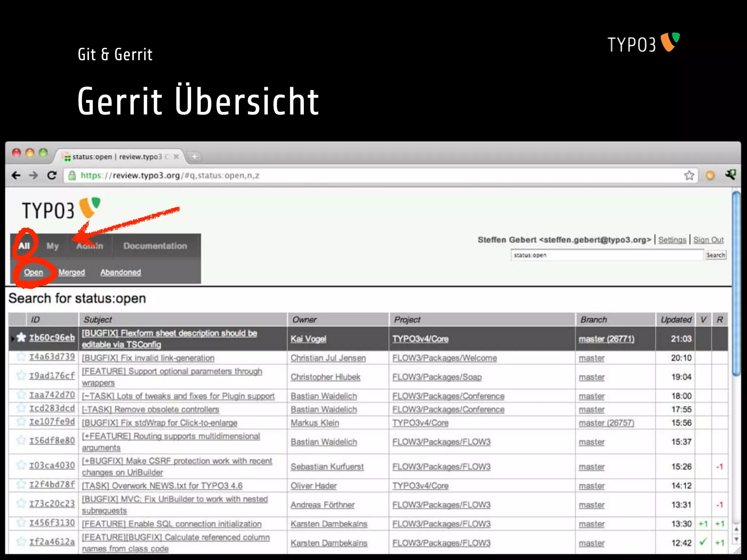Click the page vertical scrollbar thumb
Image resolution: width=747 pixels, height=560 pixels.
tap(736, 283)
